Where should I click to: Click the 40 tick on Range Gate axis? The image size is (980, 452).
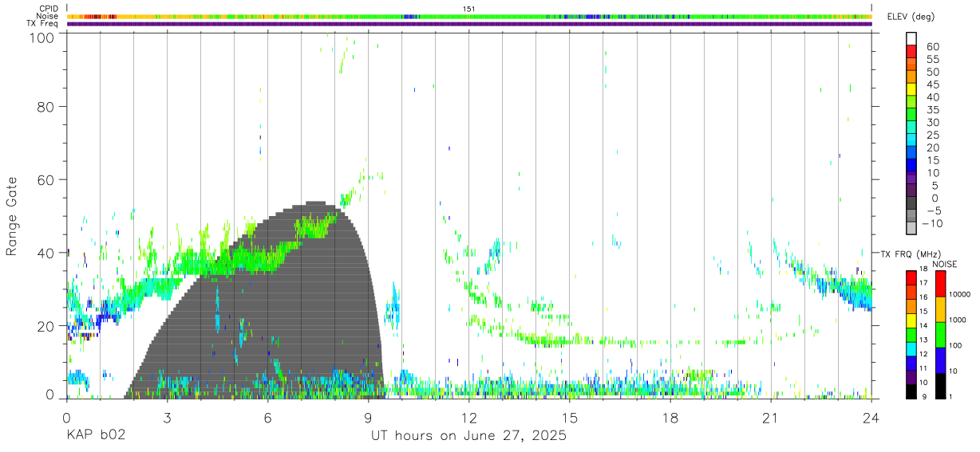pos(48,253)
